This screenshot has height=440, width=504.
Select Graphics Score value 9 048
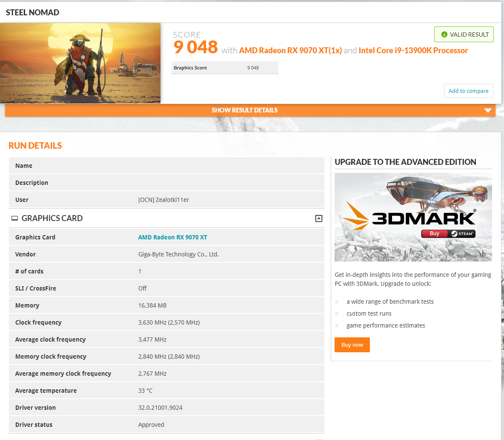[253, 68]
